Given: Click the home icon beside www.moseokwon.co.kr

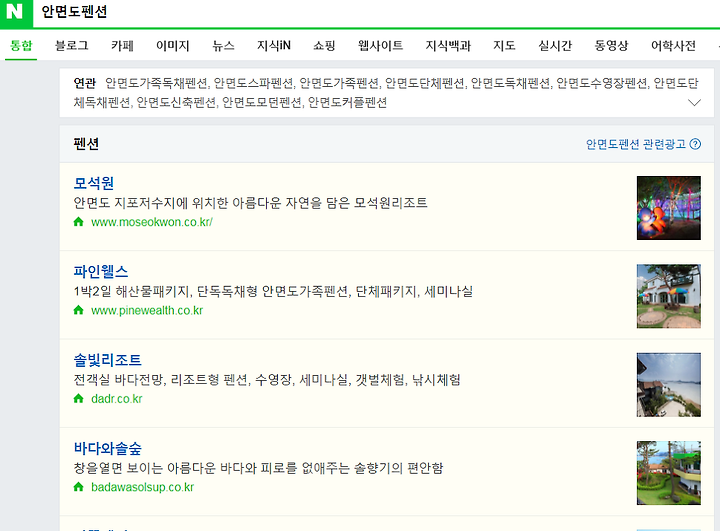Looking at the screenshot, I should [79, 222].
